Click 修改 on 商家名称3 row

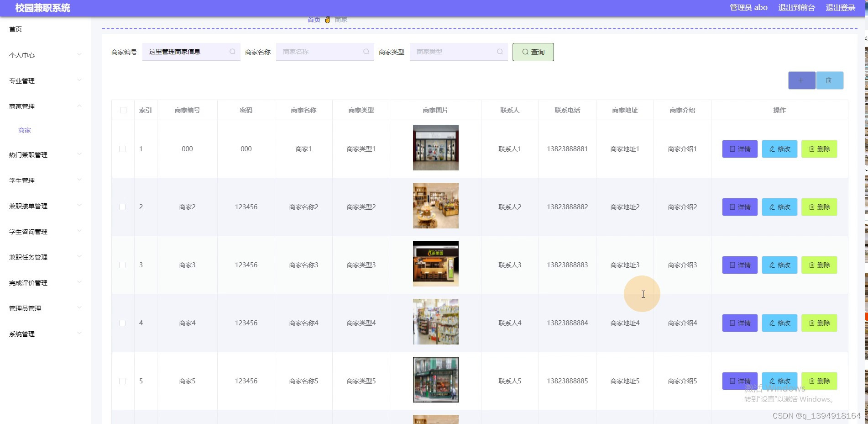(x=779, y=265)
